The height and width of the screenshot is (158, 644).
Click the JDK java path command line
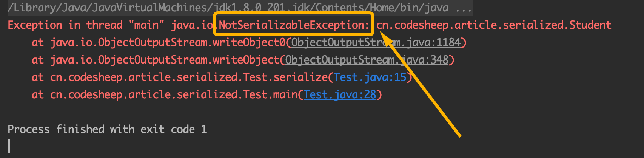226,8
